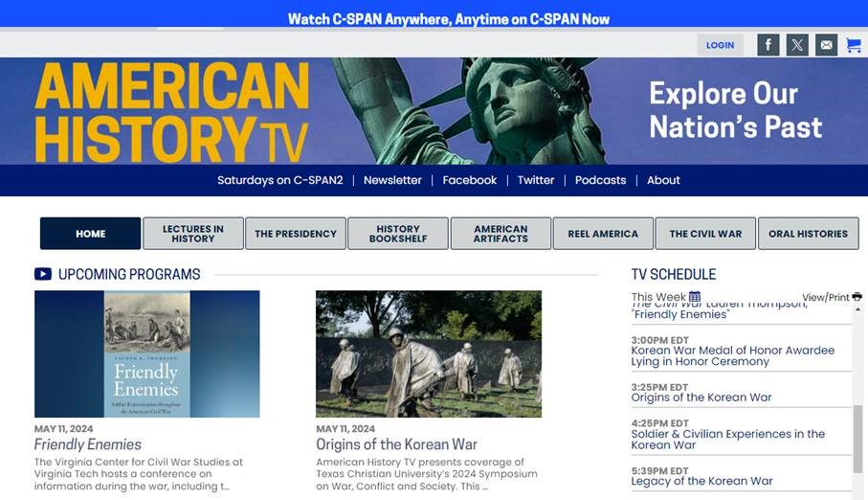The width and height of the screenshot is (868, 500).
Task: Switch to History Bookshelf tab
Action: pos(398,234)
